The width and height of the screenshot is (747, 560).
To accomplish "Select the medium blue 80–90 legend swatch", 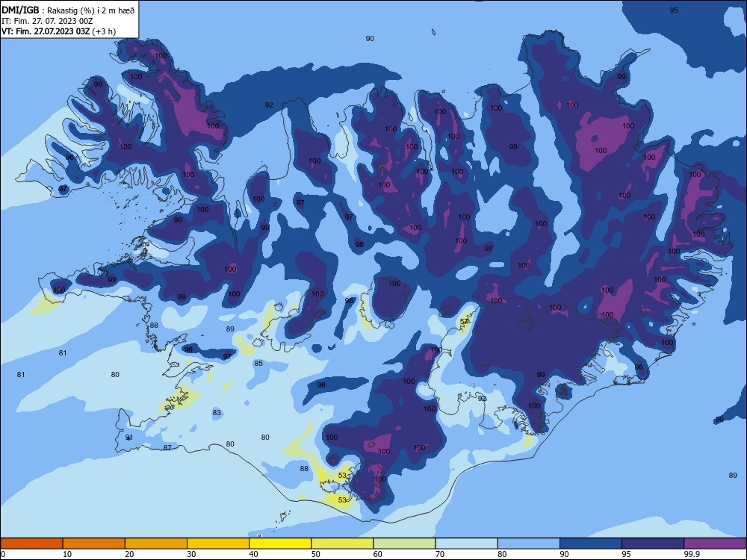I will [x=529, y=544].
